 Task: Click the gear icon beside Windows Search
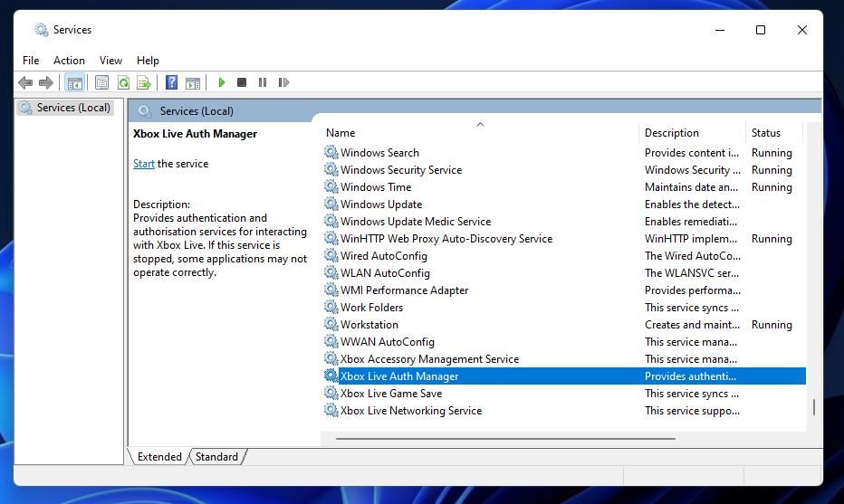331,152
